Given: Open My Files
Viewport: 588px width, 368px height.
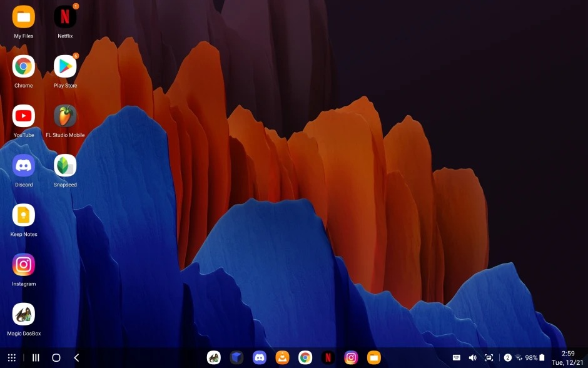Looking at the screenshot, I should (x=23, y=17).
